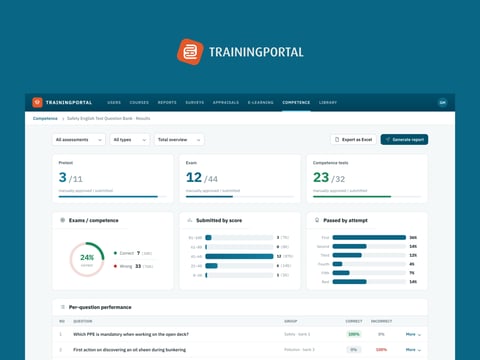Image resolution: width=480 pixels, height=360 pixels.
Task: Open the Reports menu
Action: [x=167, y=102]
